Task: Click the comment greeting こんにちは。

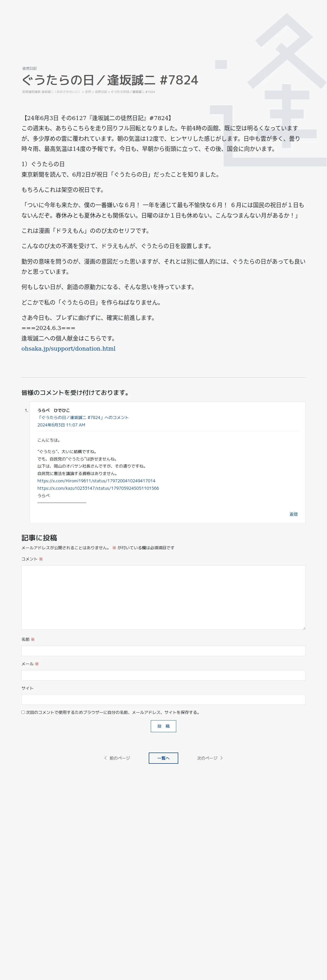Action: [49, 440]
